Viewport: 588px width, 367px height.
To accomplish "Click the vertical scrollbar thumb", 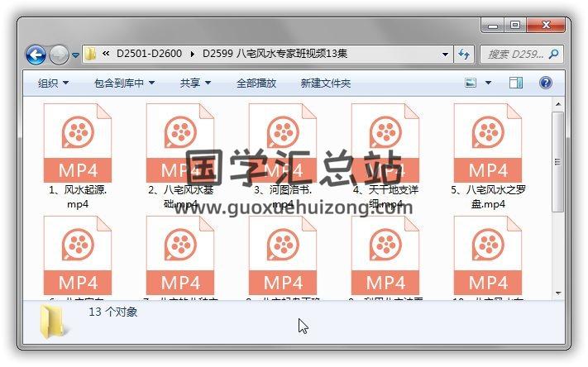I will (558, 161).
